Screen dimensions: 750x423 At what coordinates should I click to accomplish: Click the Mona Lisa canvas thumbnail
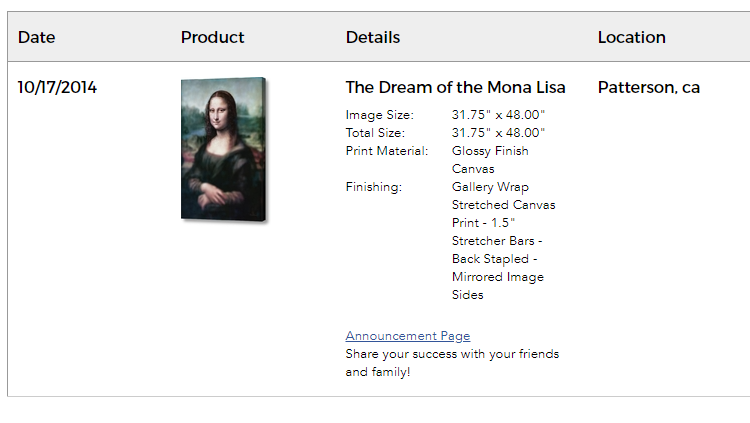(223, 149)
